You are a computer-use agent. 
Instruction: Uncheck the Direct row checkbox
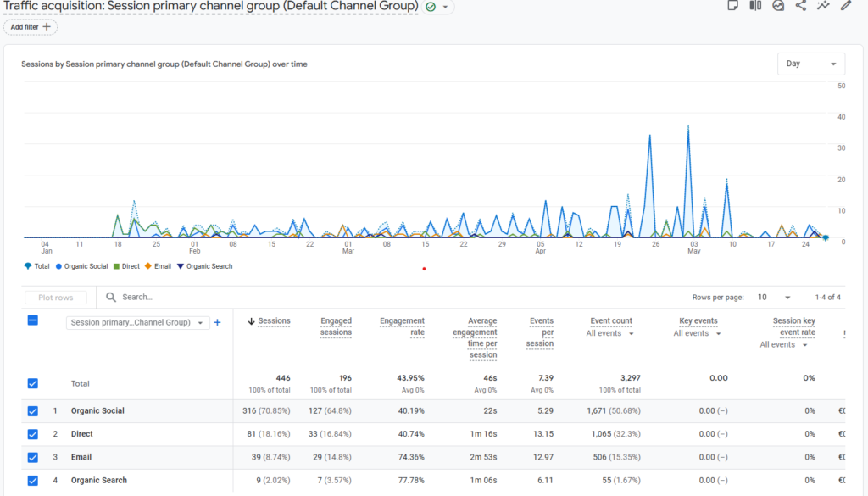tap(33, 434)
